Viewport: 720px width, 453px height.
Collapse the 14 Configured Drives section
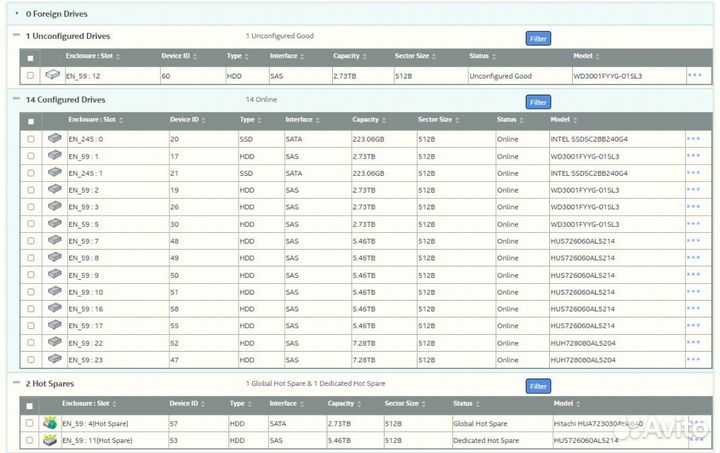point(16,100)
